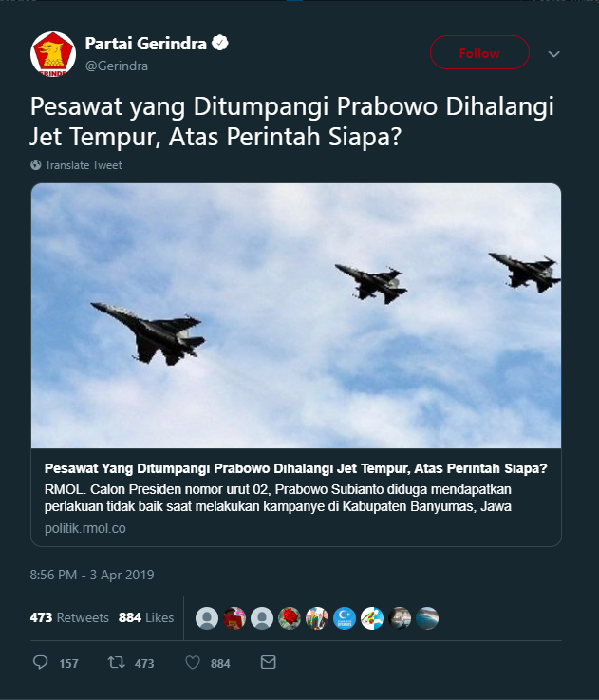Open the fighter jets article image
This screenshot has height=700, width=599.
click(296, 315)
